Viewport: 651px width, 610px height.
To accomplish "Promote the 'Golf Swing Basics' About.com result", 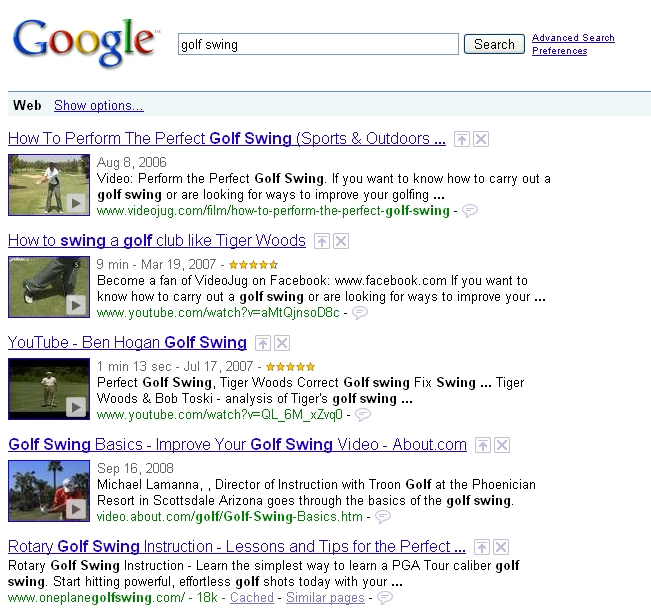I will [482, 445].
